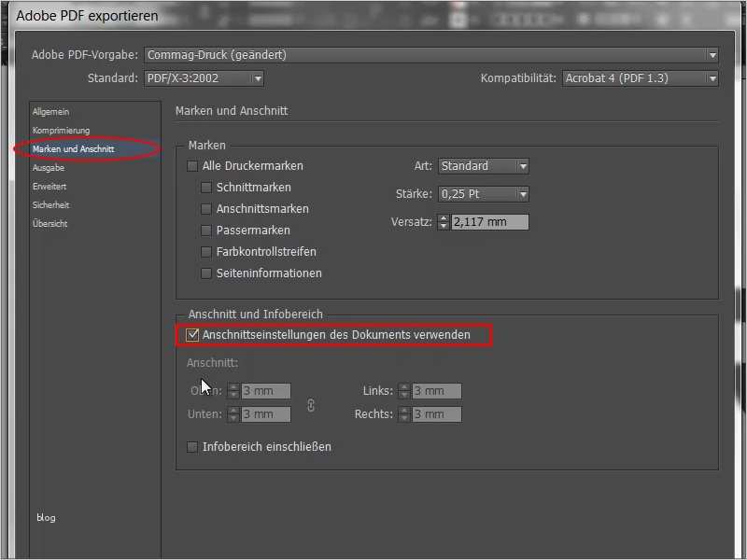Enable Seiteninformationen checkbox
The width and height of the screenshot is (747, 560).
(206, 273)
